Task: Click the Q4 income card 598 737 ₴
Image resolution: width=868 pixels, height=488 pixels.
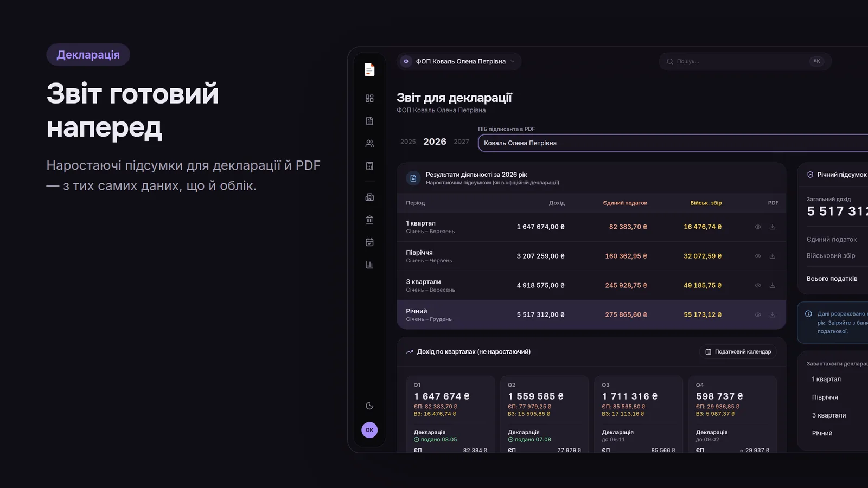Action: coord(732,414)
